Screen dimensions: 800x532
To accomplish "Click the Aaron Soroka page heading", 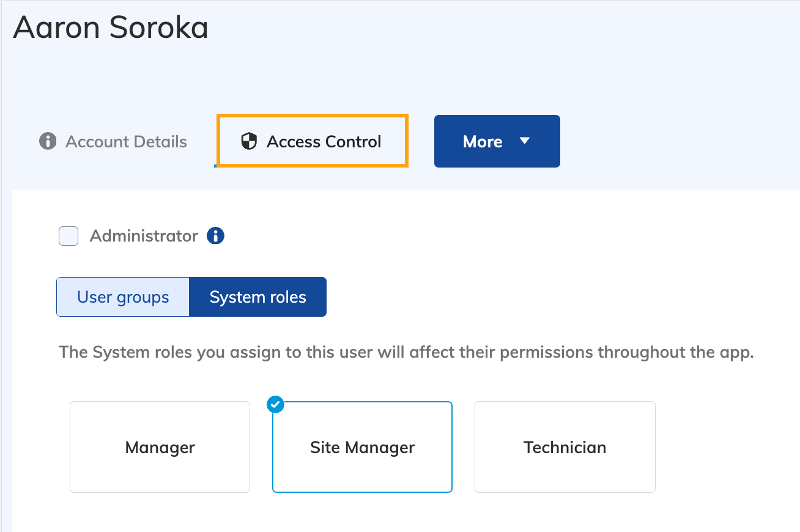I will [110, 28].
